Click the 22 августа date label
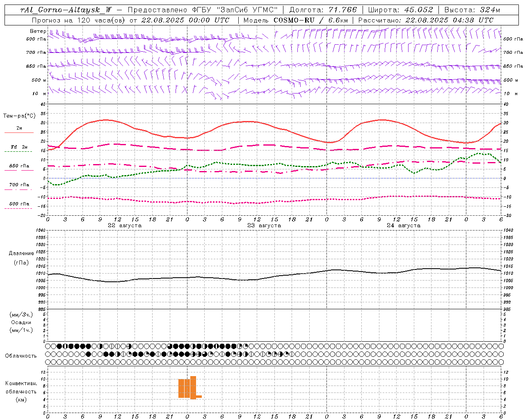This screenshot has height=420, width=525. point(125,226)
